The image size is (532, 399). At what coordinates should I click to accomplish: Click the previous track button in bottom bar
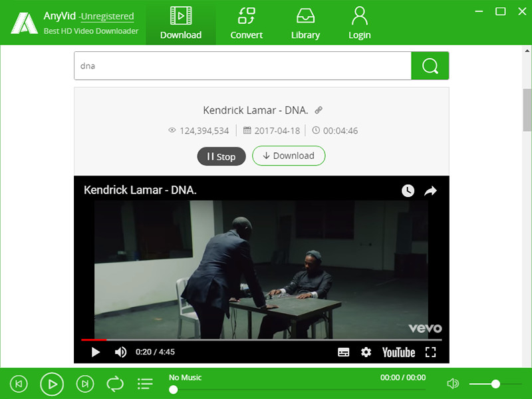[x=19, y=384]
